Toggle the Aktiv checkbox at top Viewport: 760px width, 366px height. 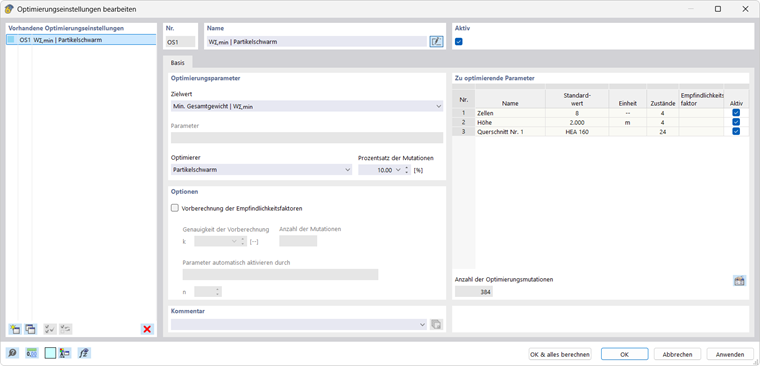(459, 42)
